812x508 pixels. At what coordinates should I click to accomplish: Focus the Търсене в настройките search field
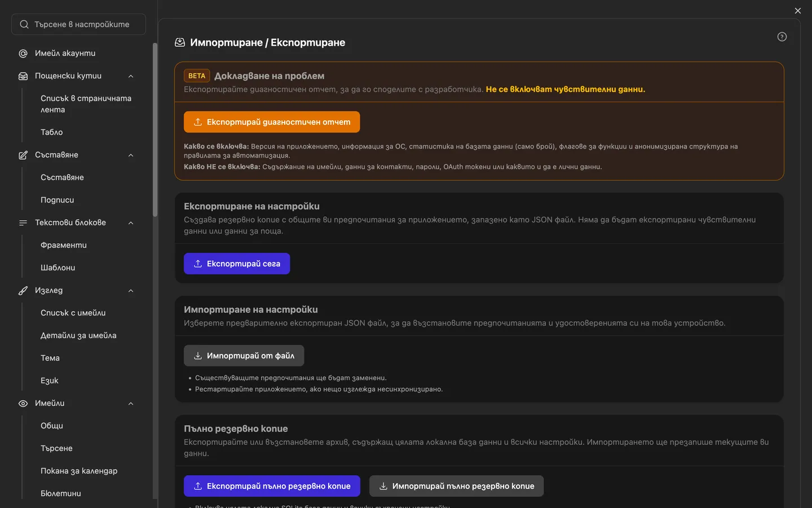pos(78,24)
